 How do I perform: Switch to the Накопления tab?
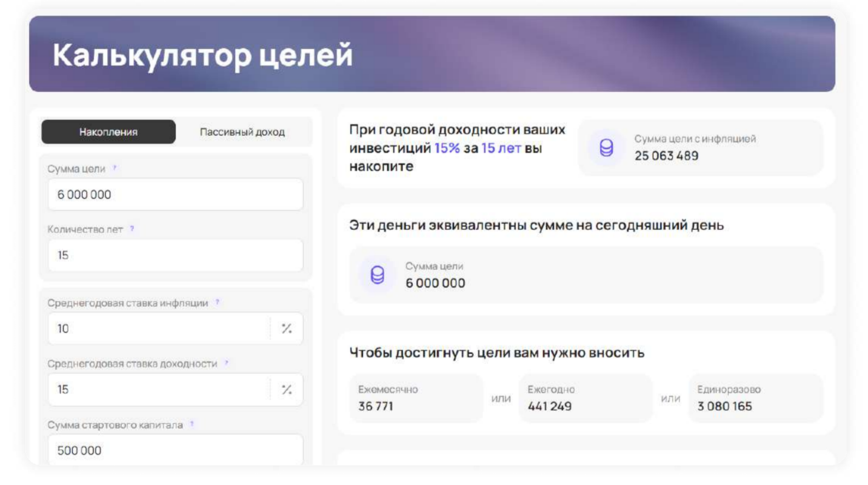click(x=109, y=132)
